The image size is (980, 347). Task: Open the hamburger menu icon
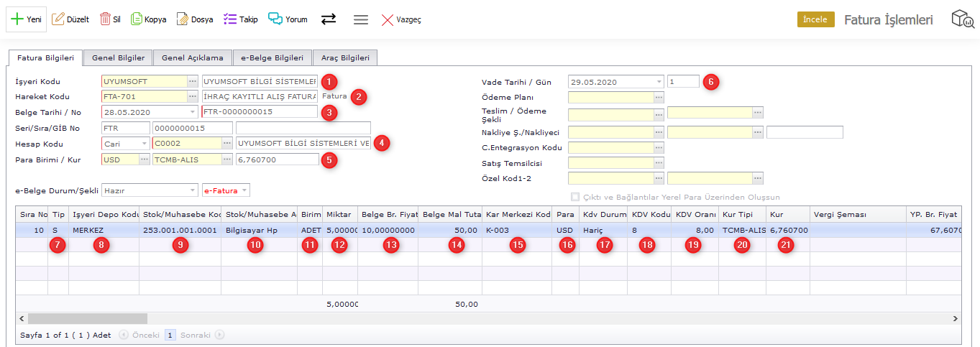coord(361,19)
